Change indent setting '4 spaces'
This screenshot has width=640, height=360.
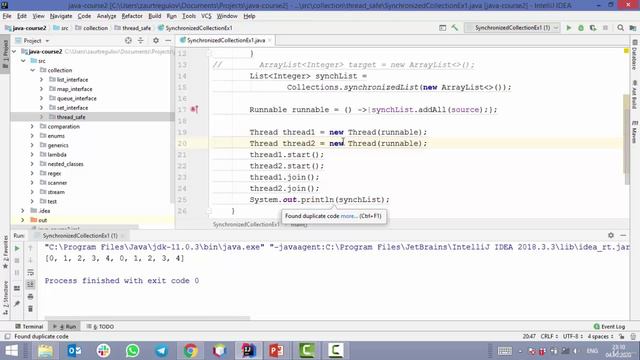point(600,336)
